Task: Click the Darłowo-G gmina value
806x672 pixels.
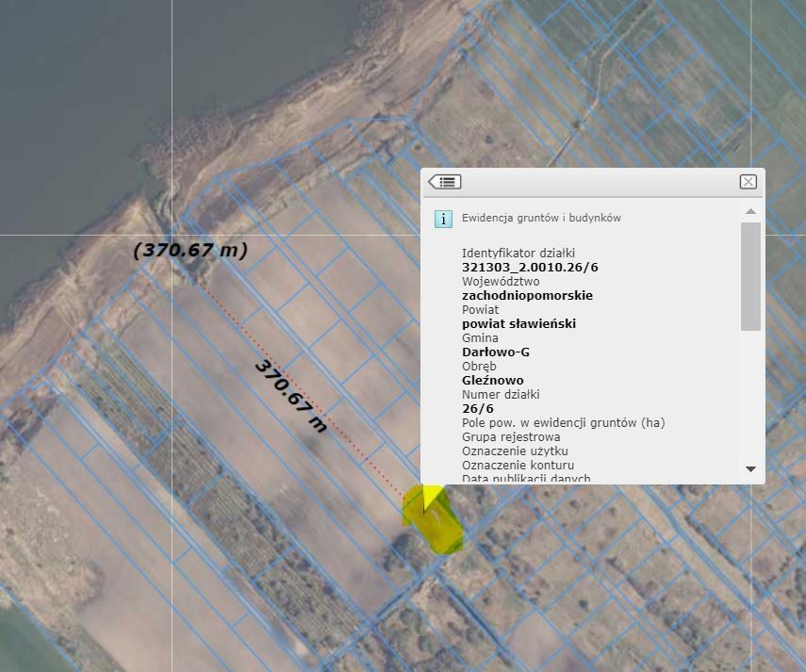Action: 496,352
